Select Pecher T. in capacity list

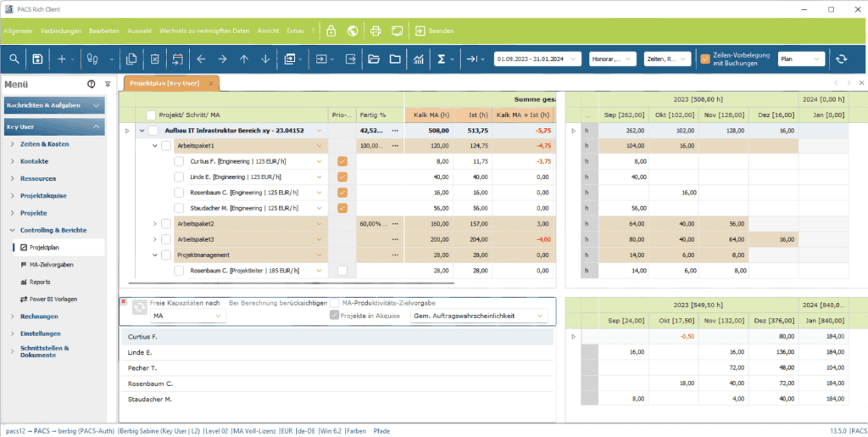[337, 367]
